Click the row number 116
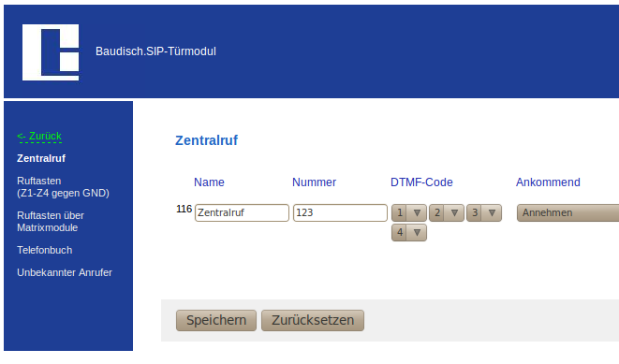The image size is (619, 364). pyautogui.click(x=184, y=209)
